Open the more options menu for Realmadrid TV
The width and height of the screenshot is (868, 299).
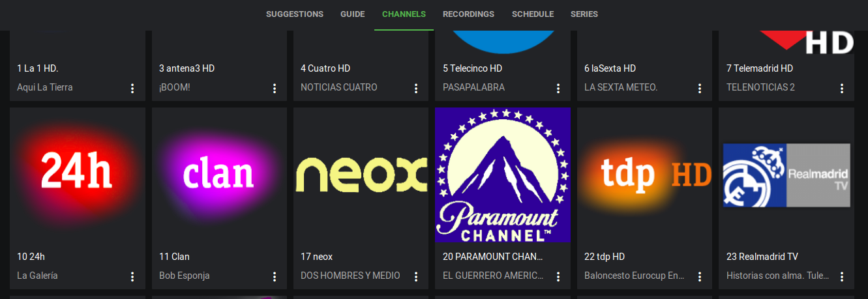tap(842, 277)
